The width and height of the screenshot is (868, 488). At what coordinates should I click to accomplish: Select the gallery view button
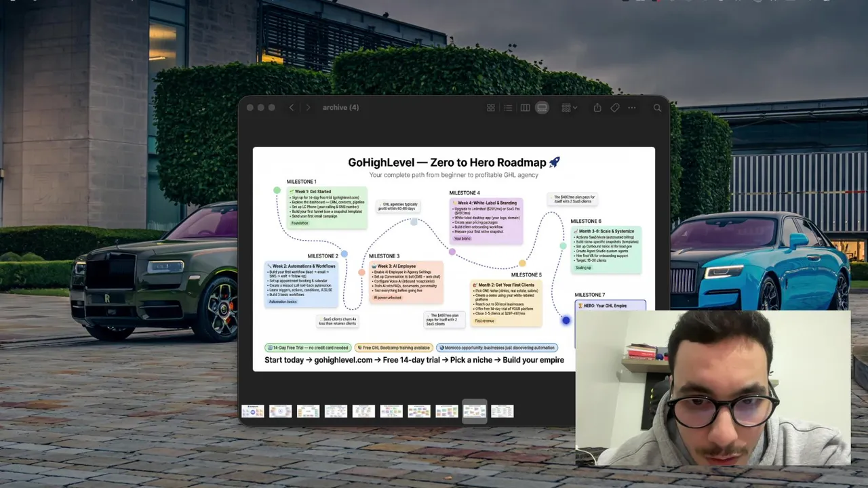point(542,108)
